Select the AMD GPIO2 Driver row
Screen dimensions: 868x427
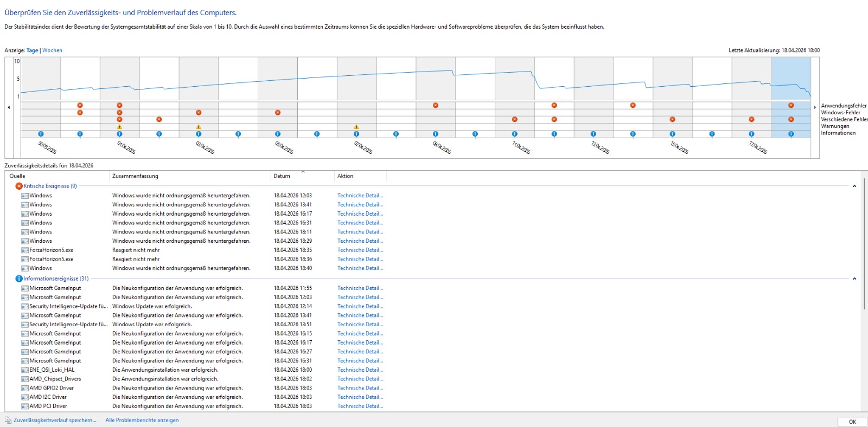point(203,388)
